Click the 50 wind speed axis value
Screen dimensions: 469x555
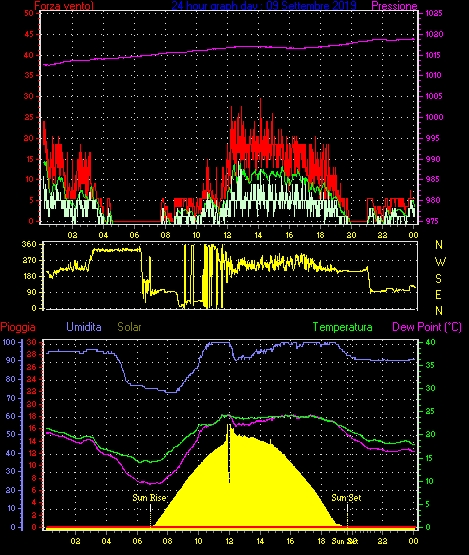tap(29, 13)
